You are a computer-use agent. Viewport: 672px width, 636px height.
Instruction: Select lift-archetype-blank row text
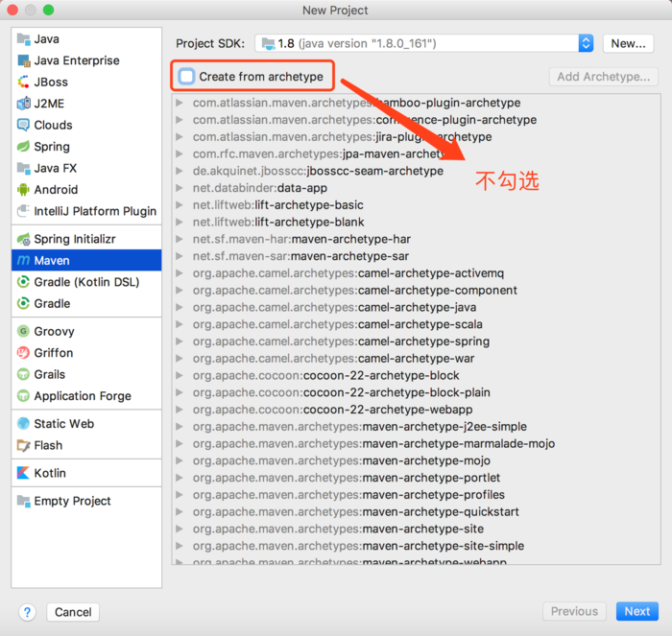pos(278,222)
